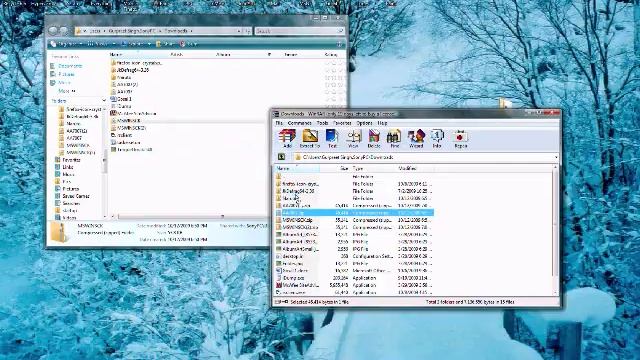Sort by Album column in Explorer
This screenshot has width=640, height=360.
click(x=223, y=54)
